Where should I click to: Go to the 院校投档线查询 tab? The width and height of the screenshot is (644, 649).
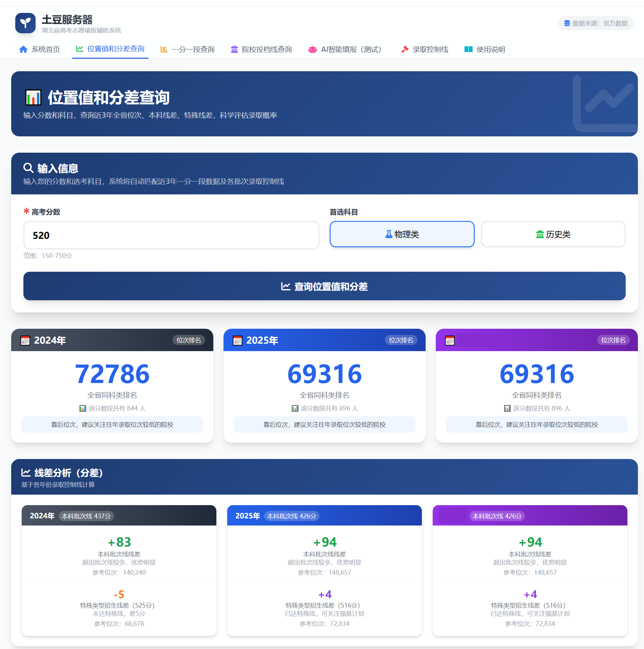(261, 50)
